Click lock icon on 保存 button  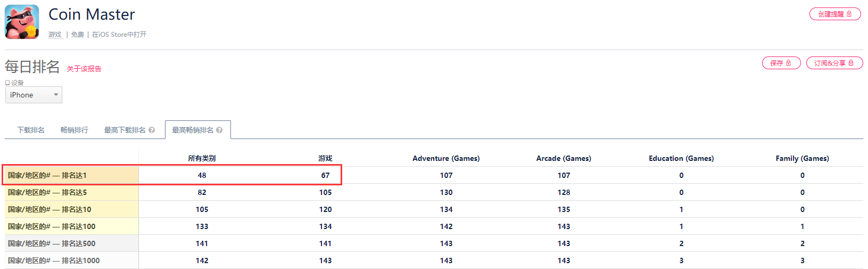(x=789, y=63)
